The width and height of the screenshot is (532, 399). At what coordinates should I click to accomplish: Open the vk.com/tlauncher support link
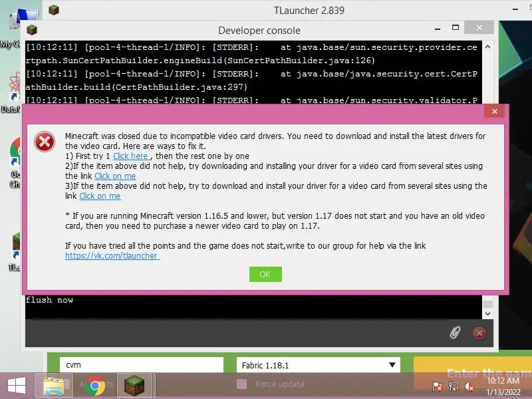112,256
